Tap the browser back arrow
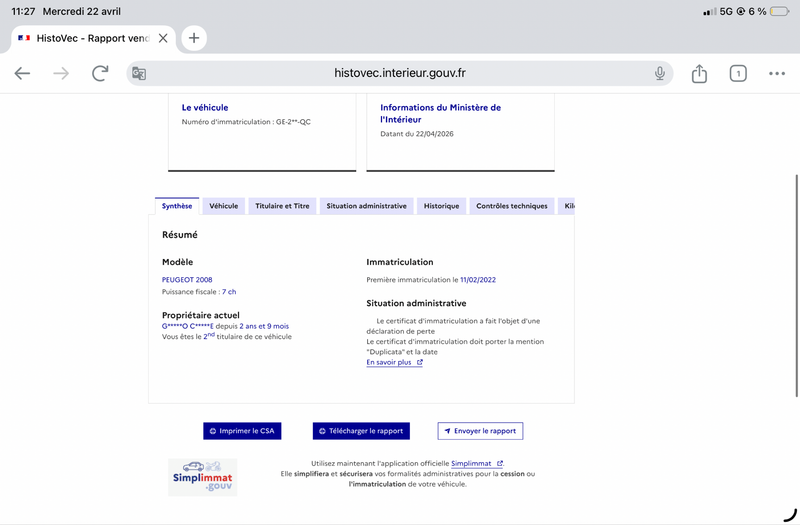 (22, 73)
